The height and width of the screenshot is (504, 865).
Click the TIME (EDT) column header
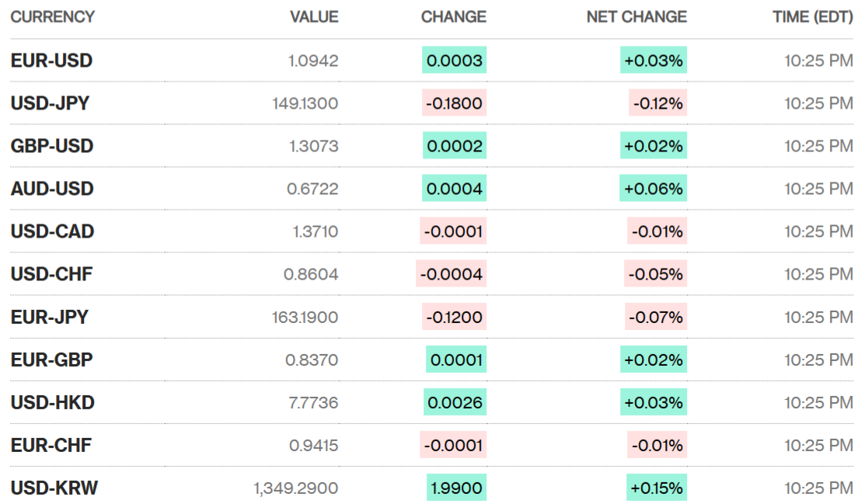[x=813, y=16]
